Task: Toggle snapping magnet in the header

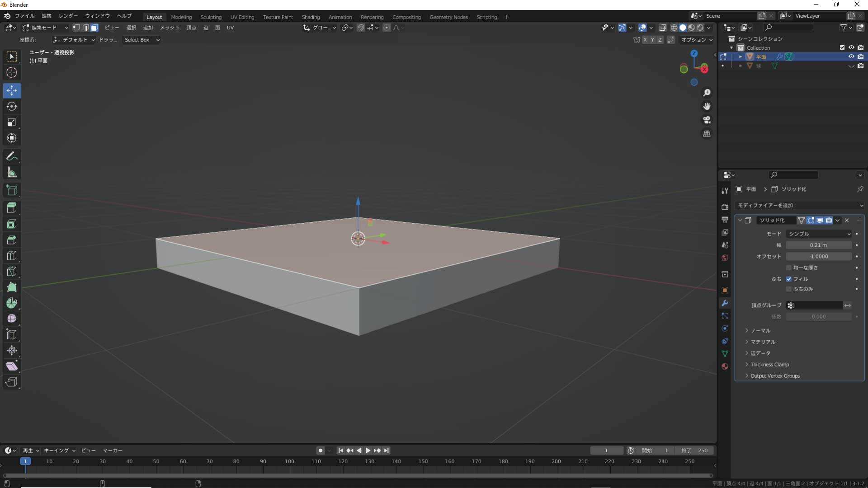Action: coord(361,28)
